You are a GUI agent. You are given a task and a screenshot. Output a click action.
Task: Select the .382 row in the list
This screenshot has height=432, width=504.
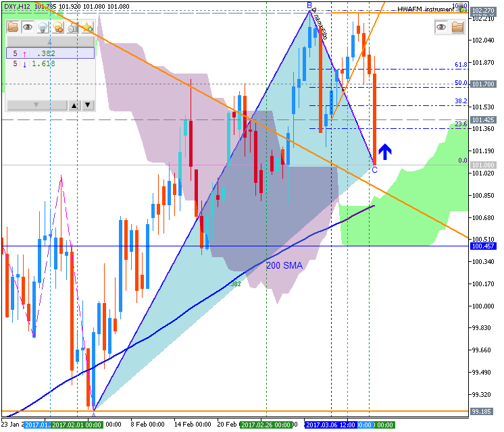50,53
